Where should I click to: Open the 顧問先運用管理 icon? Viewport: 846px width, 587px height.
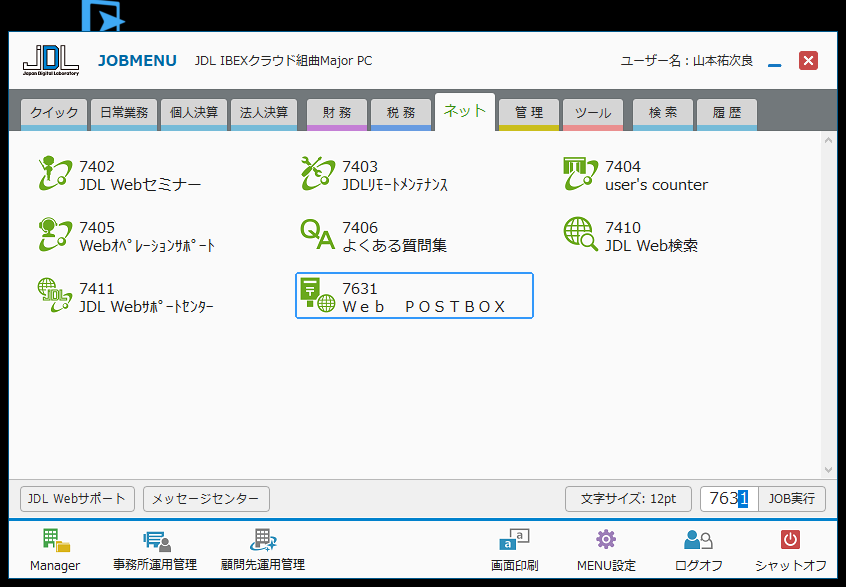tap(263, 541)
